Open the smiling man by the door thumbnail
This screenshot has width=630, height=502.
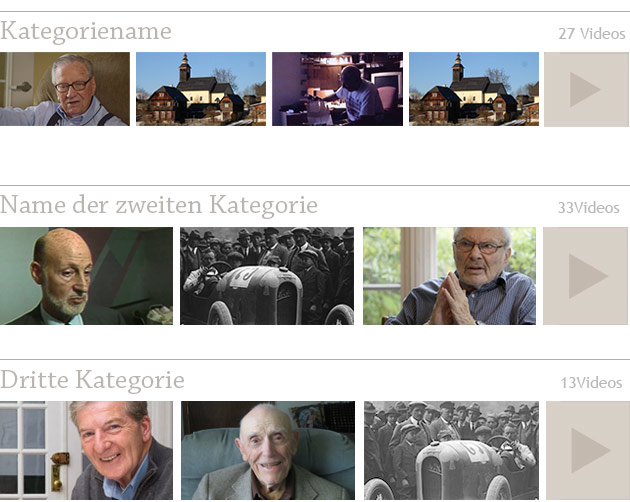[x=86, y=450]
